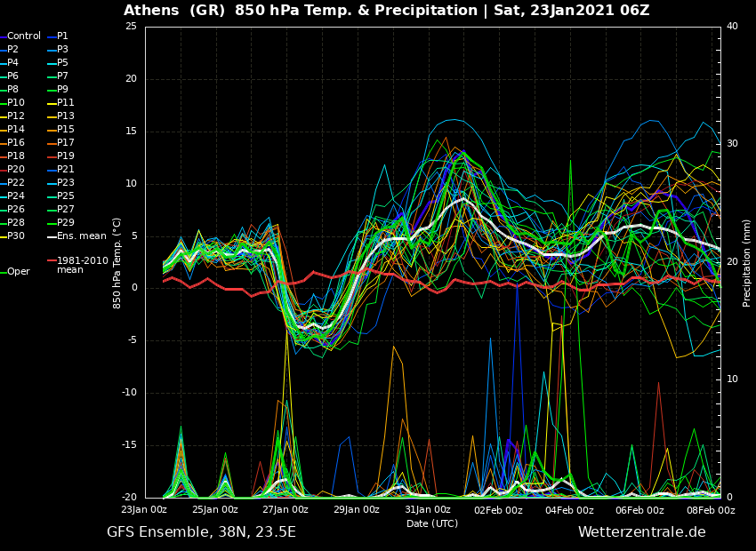The image size is (756, 551).
Task: Select the 04Feb 00z date tick label
Action: pyautogui.click(x=569, y=510)
